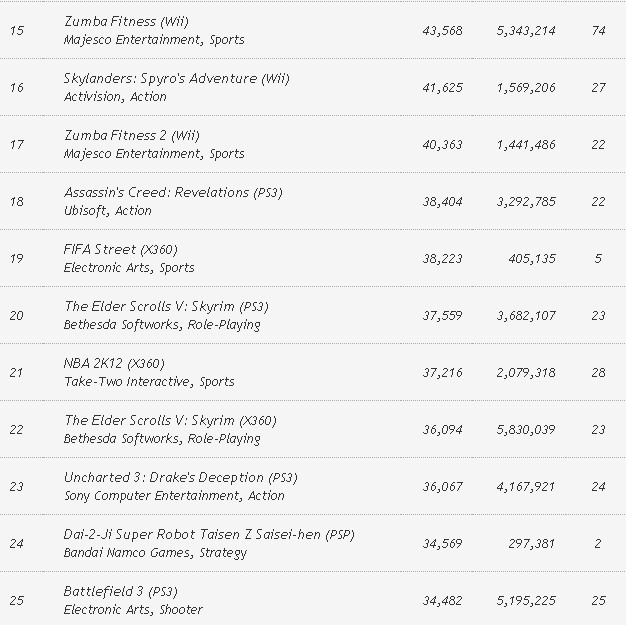Click rank number 25 beside Battlefield 3
This screenshot has width=626, height=625.
point(16,600)
